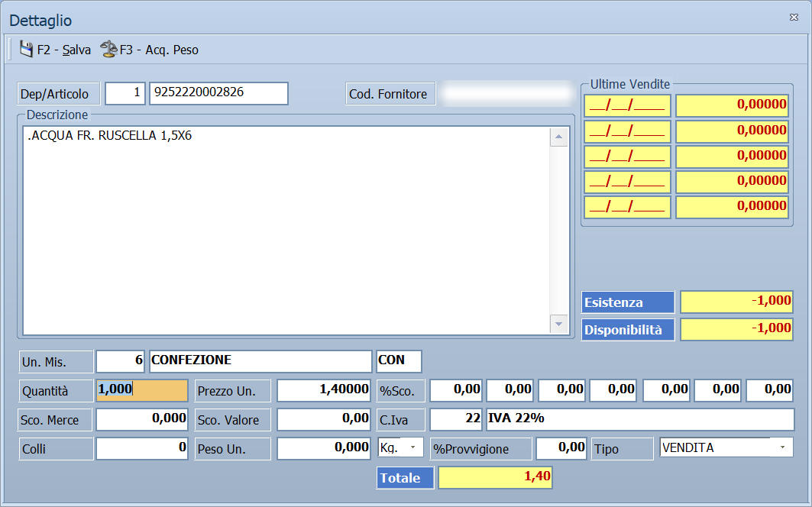Click the floppy disk save icon
Image resolution: width=812 pixels, height=507 pixels.
(27, 49)
